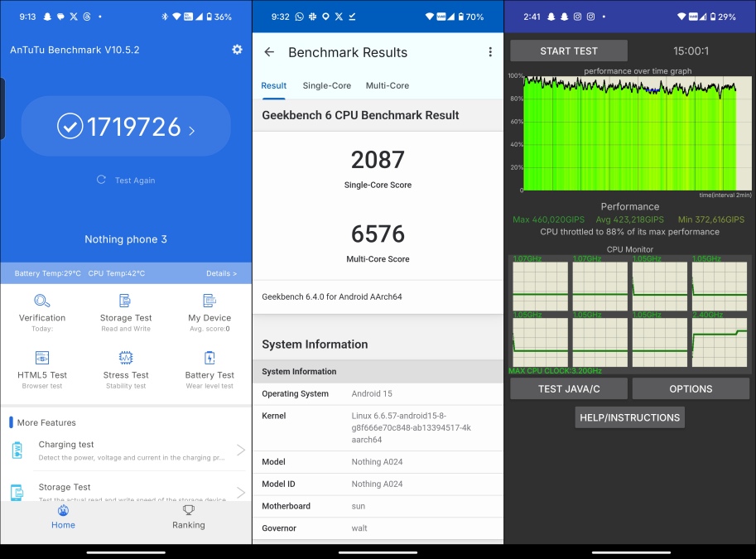Tap the first Instagram notification icon in throttling status bar

coord(577,17)
